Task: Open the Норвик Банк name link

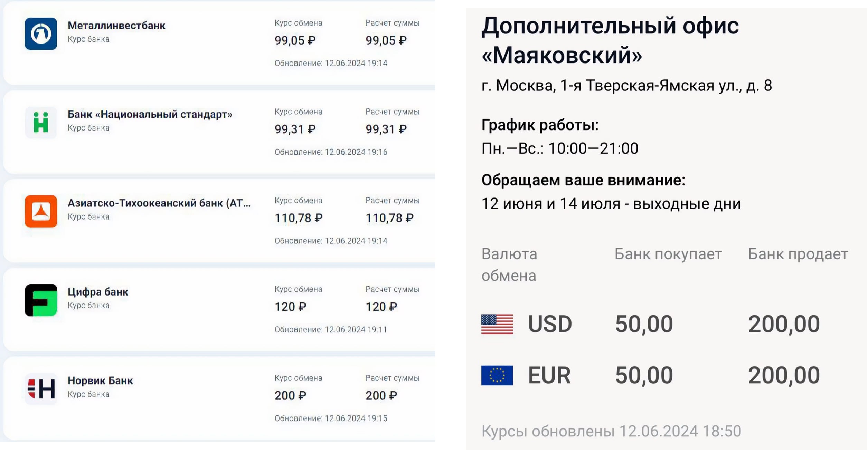Action: [100, 380]
